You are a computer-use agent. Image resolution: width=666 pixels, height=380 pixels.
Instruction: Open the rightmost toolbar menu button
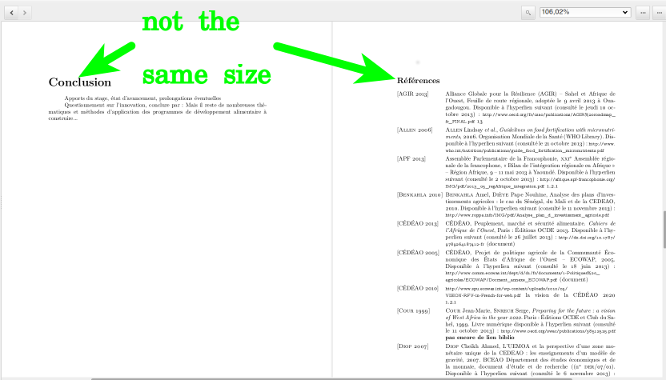tap(659, 13)
